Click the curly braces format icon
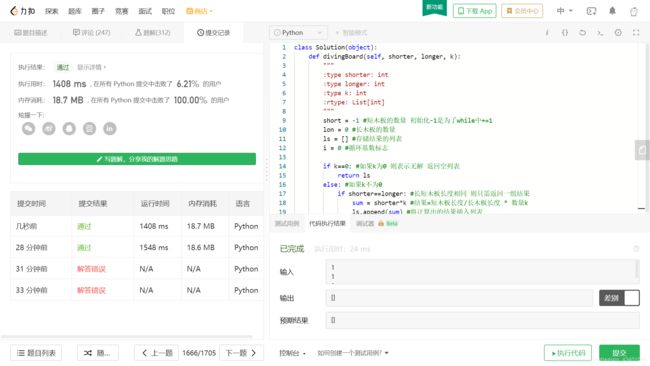 pos(565,32)
